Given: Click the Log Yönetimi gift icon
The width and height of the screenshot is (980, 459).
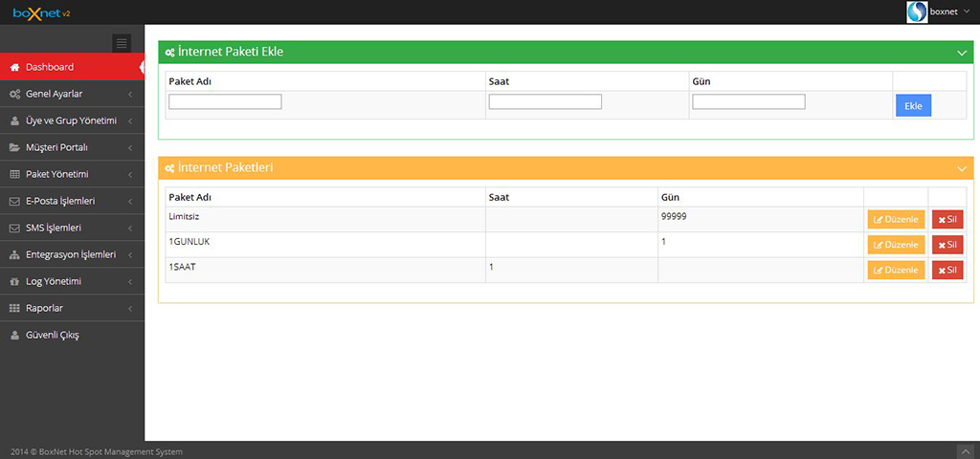Looking at the screenshot, I should point(15,282).
